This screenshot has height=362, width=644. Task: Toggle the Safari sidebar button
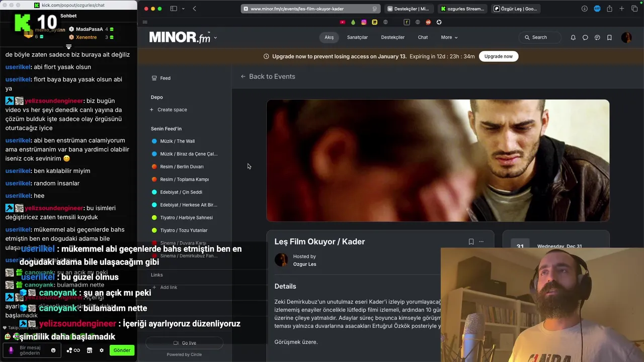pos(174,9)
